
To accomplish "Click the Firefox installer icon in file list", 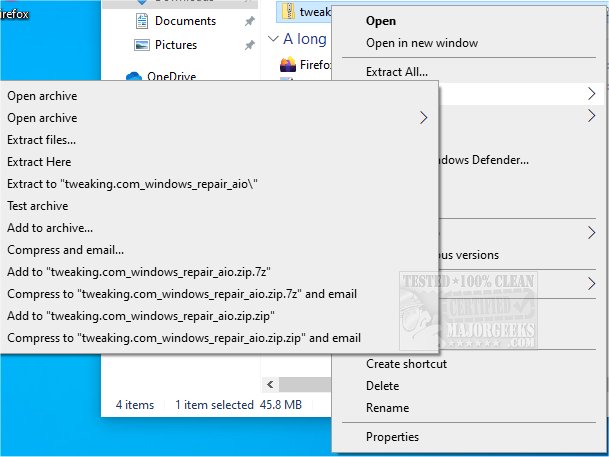I will (x=288, y=64).
